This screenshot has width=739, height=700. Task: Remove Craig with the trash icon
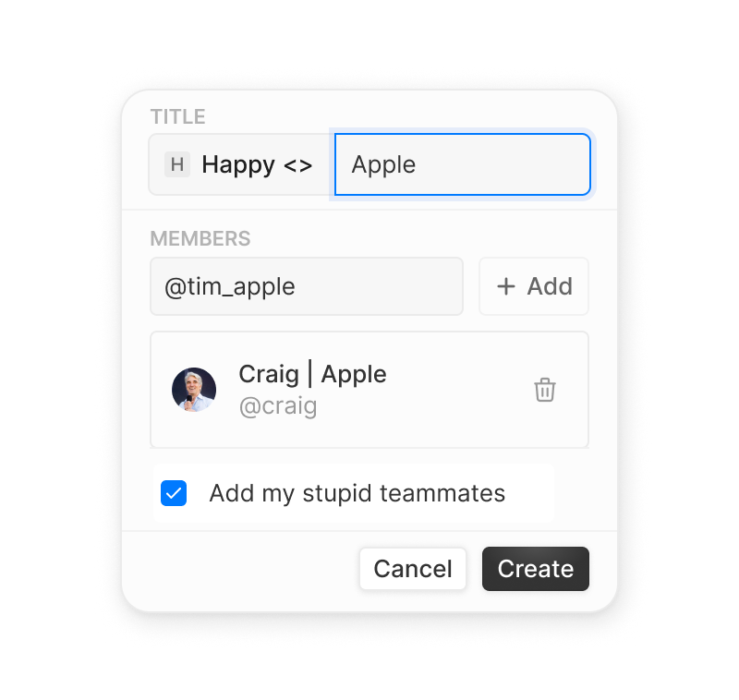(x=545, y=390)
